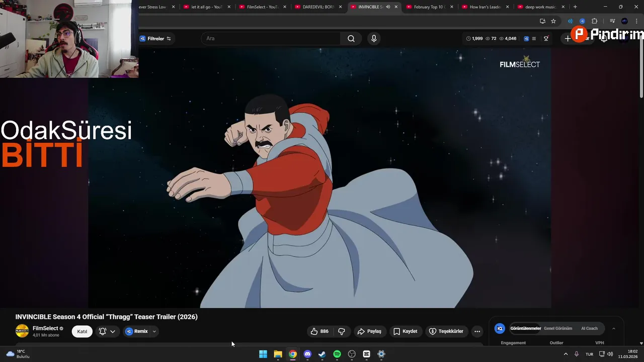Show hidden system tray icons
This screenshot has height=362, width=644.
click(x=566, y=354)
